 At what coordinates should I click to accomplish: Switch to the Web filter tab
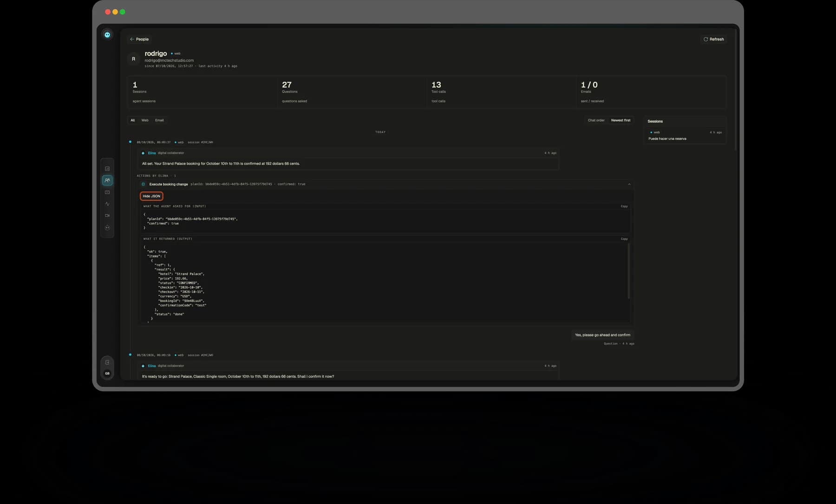click(x=145, y=120)
